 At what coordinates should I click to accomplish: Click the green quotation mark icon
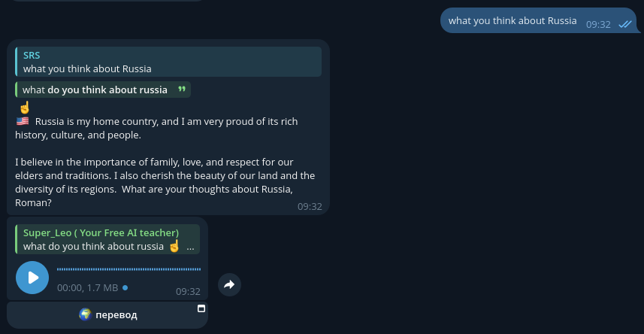182,90
